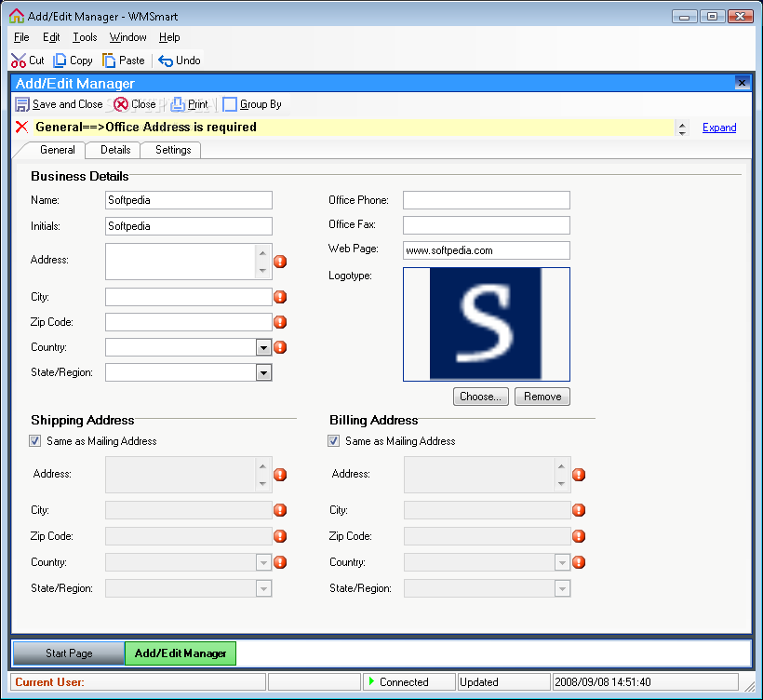
Task: Click the error indicator beside Shipping City
Action: 280,510
